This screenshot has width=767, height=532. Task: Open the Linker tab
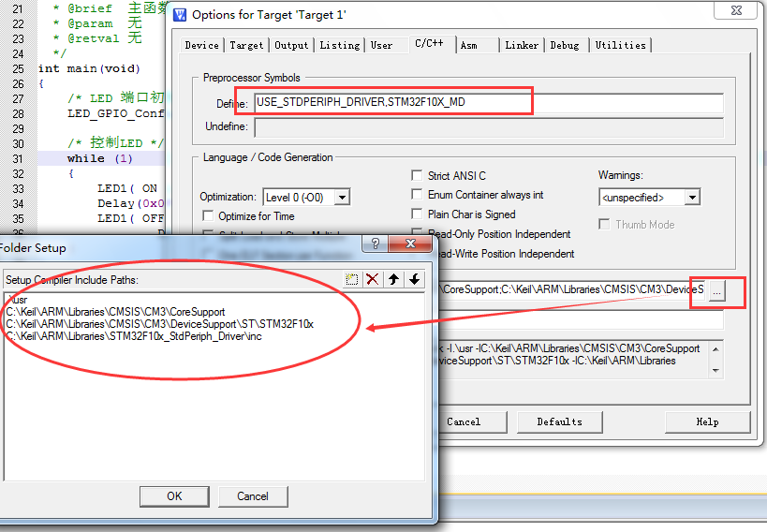522,45
